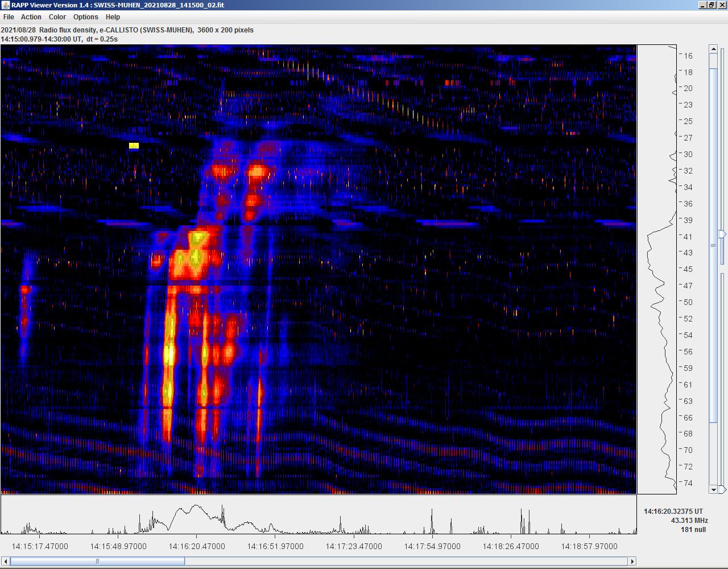Open the Help menu
728x569 pixels.
point(113,17)
